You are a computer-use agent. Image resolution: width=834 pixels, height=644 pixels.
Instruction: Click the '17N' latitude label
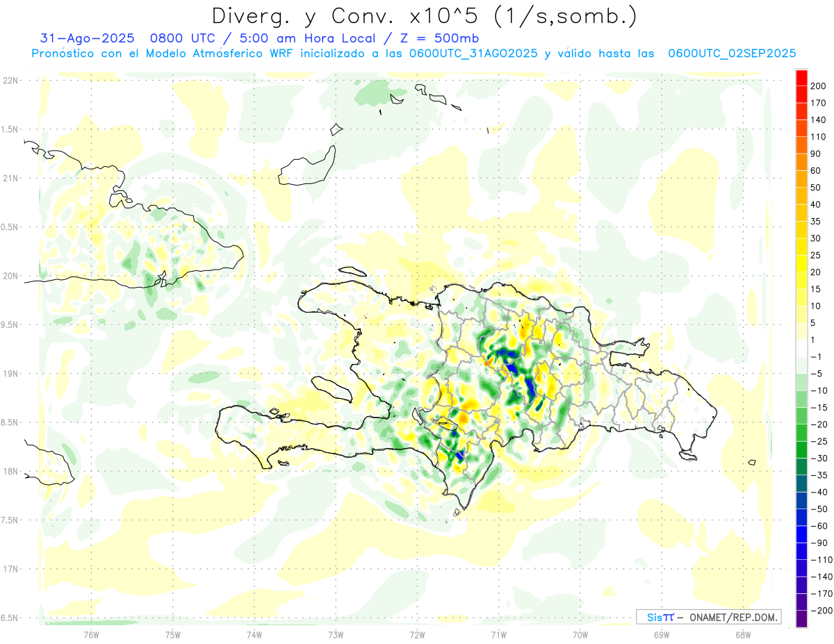click(x=12, y=569)
